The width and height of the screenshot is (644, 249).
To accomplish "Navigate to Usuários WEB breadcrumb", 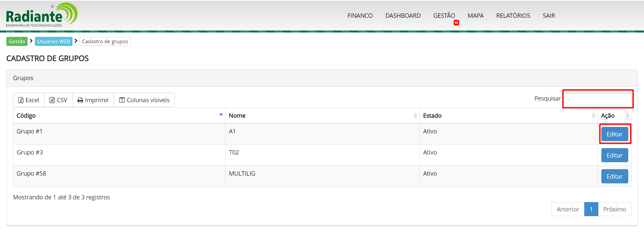I will pyautogui.click(x=54, y=42).
